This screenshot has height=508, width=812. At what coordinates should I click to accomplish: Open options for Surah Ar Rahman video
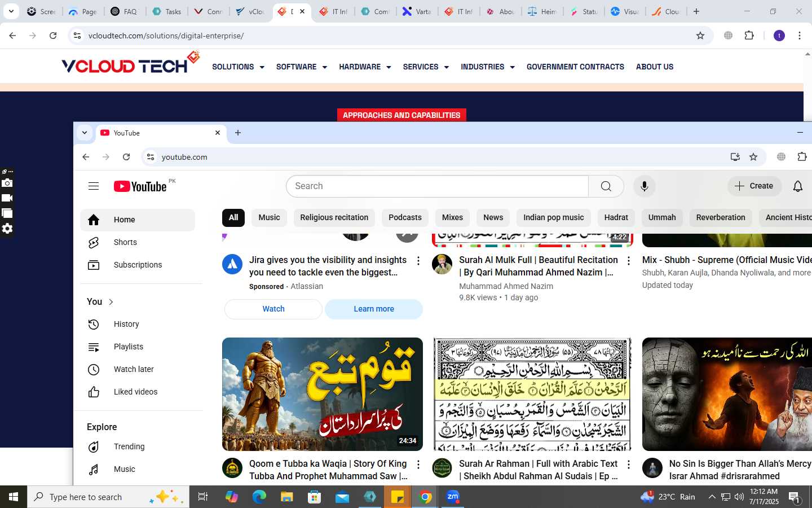629,465
